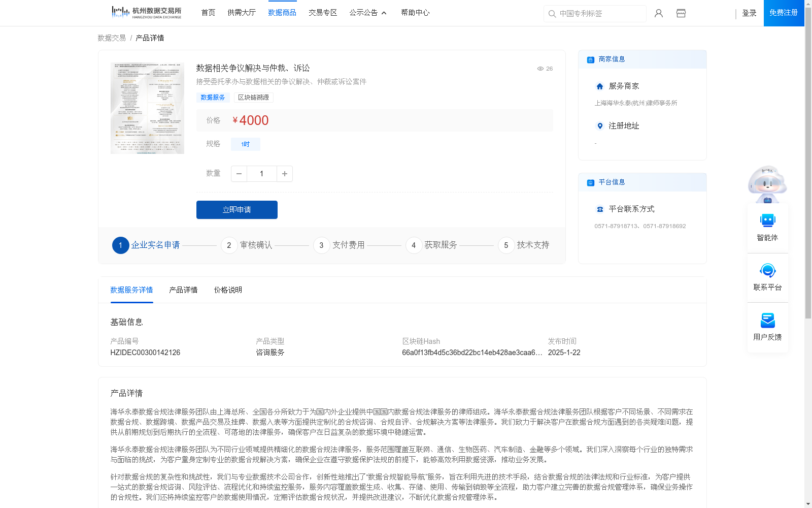Click the 服务商家 house icon
This screenshot has width=812, height=508.
(x=600, y=86)
